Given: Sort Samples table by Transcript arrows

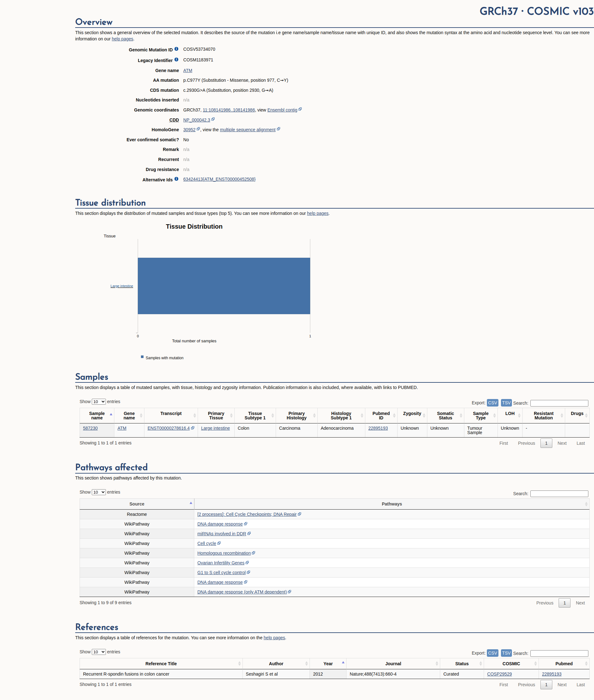Looking at the screenshot, I should click(195, 416).
